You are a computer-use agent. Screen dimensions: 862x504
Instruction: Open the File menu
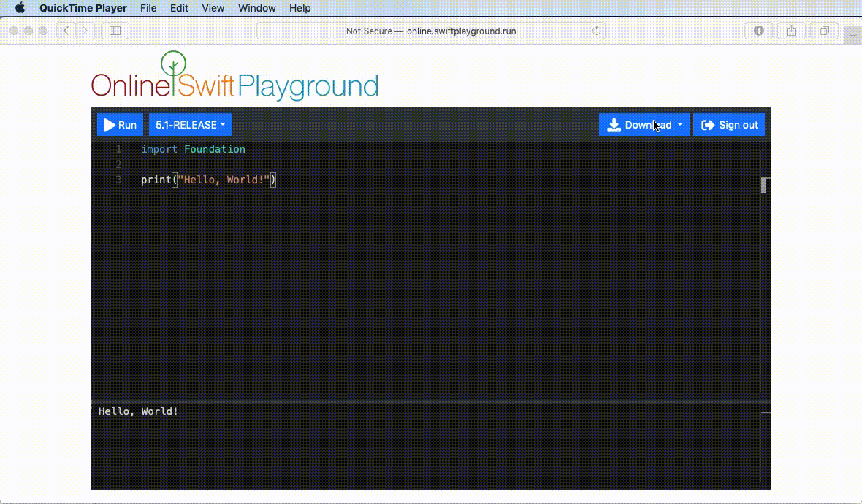click(148, 8)
